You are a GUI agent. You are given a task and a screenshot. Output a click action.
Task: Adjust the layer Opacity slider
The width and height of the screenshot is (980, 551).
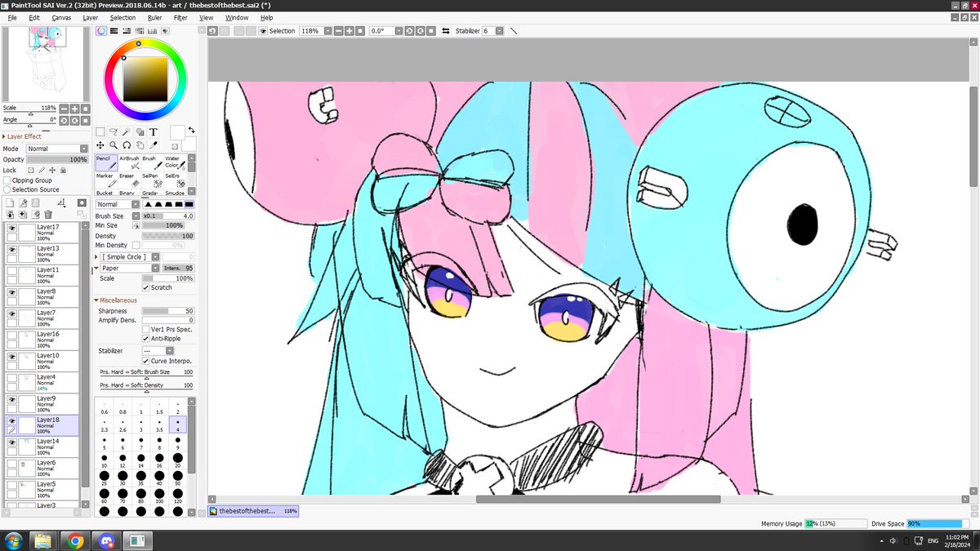click(x=57, y=159)
